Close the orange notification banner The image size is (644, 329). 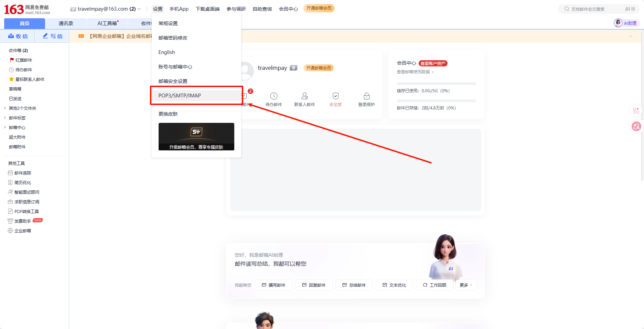631,36
